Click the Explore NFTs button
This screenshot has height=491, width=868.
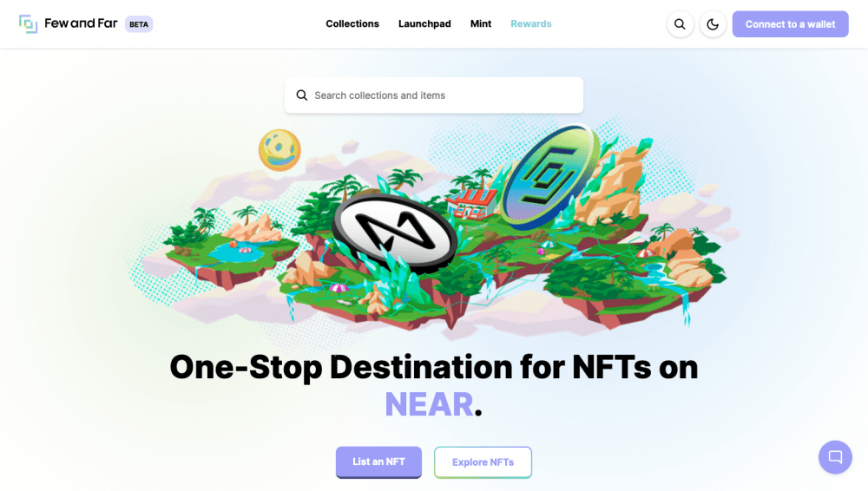pyautogui.click(x=483, y=462)
